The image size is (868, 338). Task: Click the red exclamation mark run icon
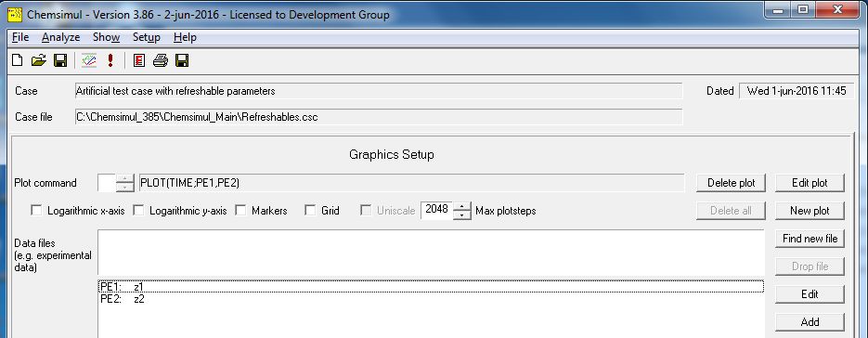(110, 60)
